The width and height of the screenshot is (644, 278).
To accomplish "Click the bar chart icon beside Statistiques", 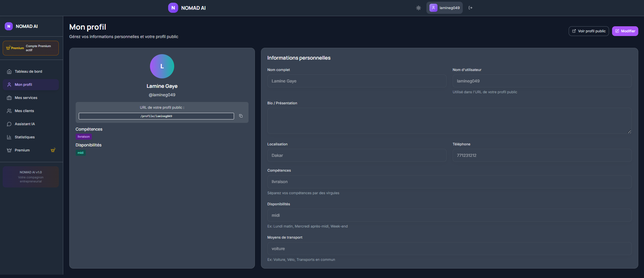I will coord(9,137).
